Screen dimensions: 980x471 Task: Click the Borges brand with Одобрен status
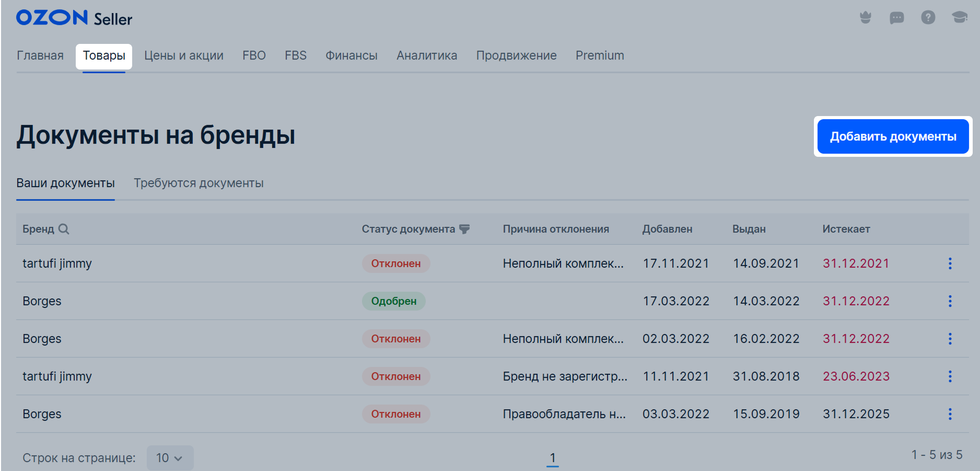pyautogui.click(x=42, y=301)
